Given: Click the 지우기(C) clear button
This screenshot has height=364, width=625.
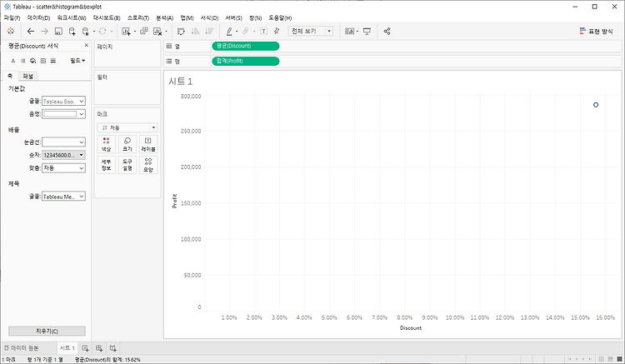Looking at the screenshot, I should tap(47, 331).
